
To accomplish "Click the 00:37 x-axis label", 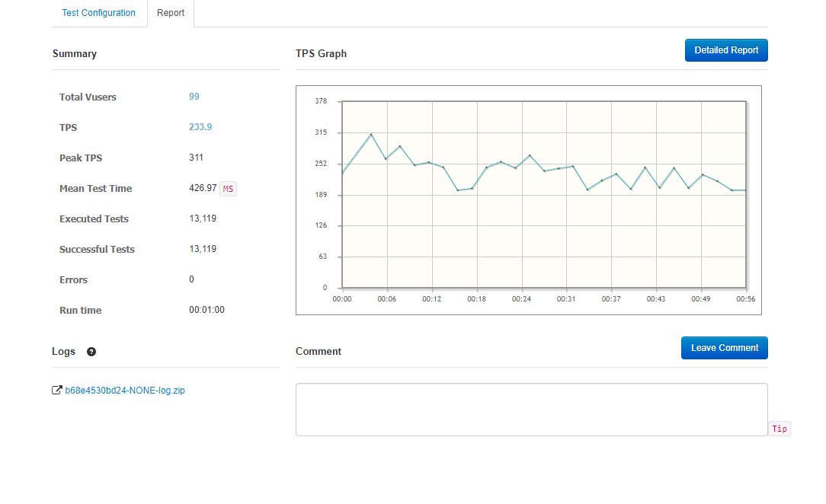I will click(611, 299).
